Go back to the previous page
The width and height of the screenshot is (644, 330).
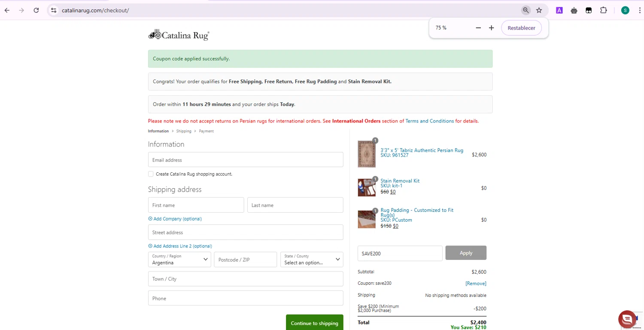7,10
